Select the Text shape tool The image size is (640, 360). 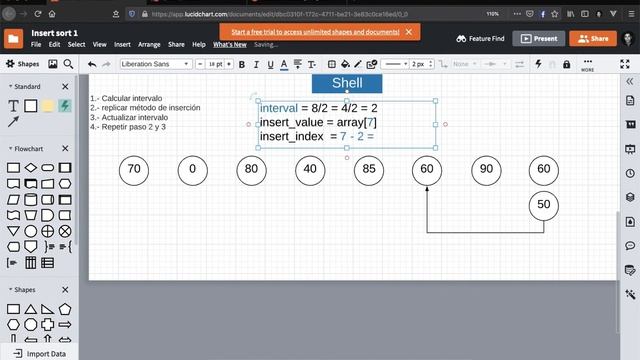(13, 106)
